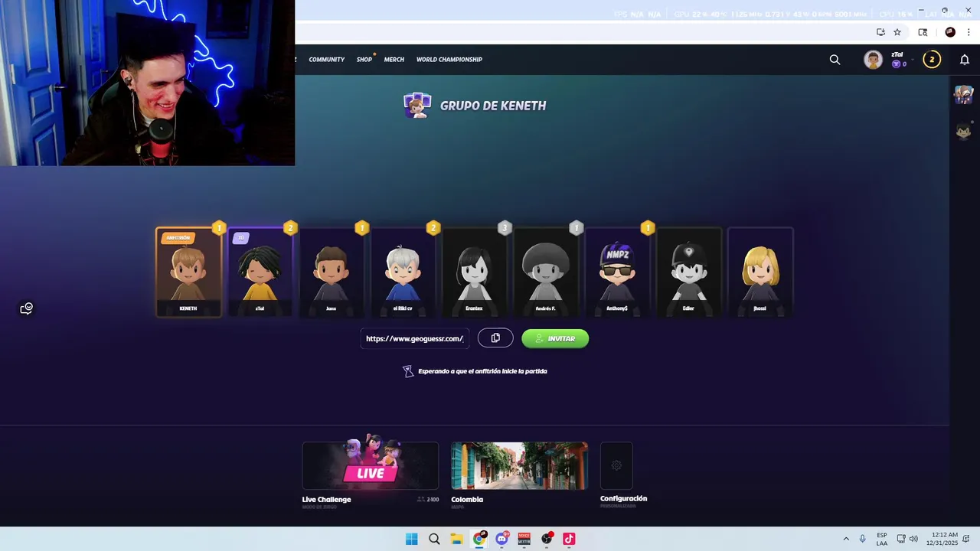Viewport: 980px width, 551px height.
Task: Click the copy invite link icon
Action: (x=495, y=338)
